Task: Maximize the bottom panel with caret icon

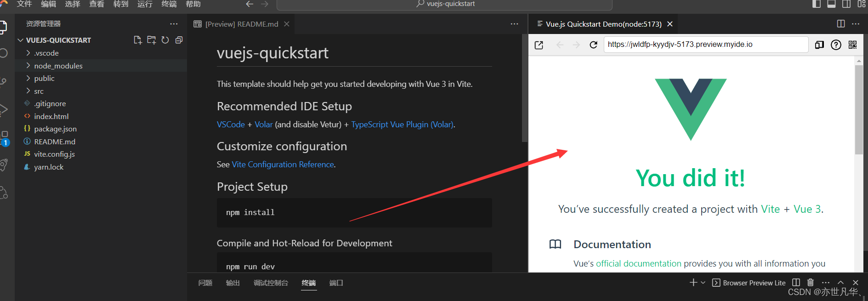Action: pos(840,283)
